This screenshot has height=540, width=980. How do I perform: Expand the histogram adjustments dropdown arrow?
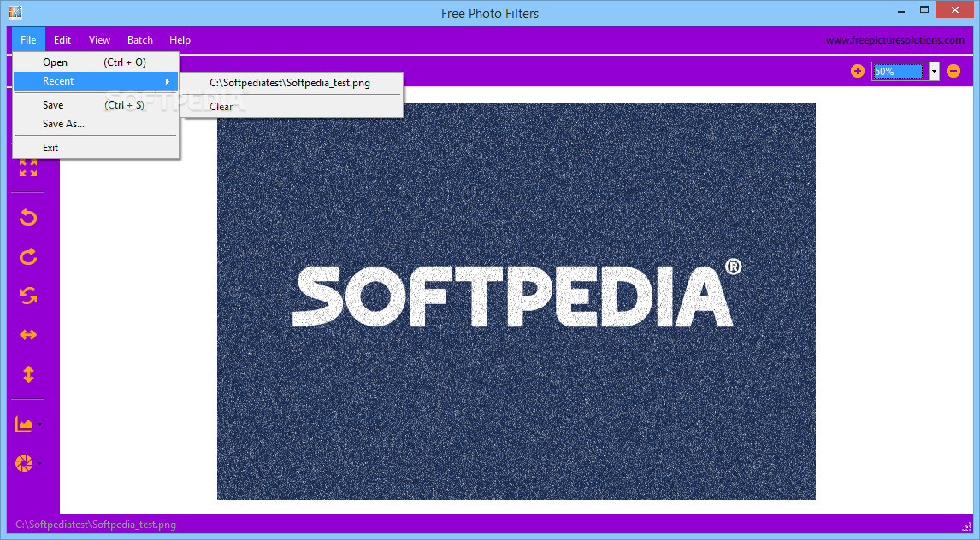tap(40, 425)
